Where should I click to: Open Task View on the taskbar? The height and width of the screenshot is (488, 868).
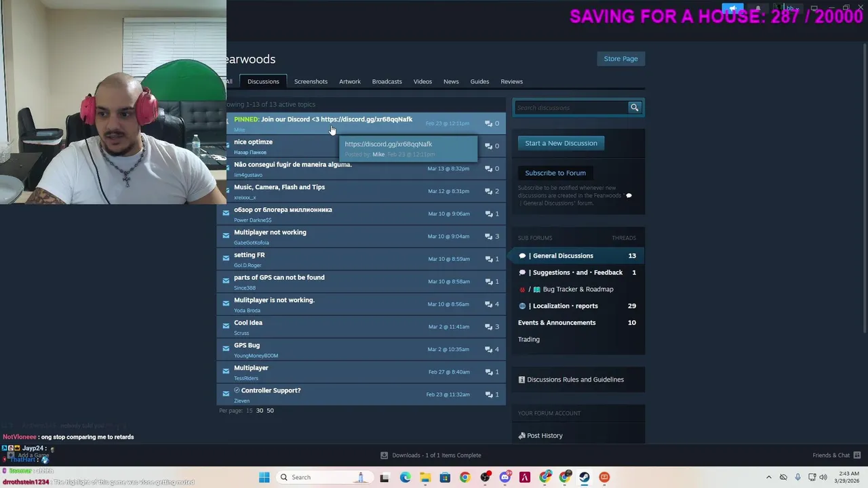coord(384,477)
